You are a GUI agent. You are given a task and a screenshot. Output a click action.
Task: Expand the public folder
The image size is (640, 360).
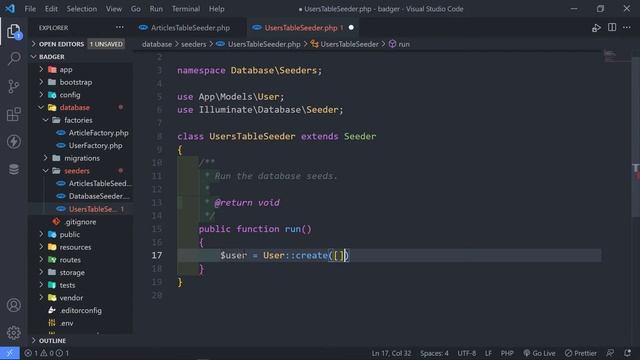tap(69, 234)
